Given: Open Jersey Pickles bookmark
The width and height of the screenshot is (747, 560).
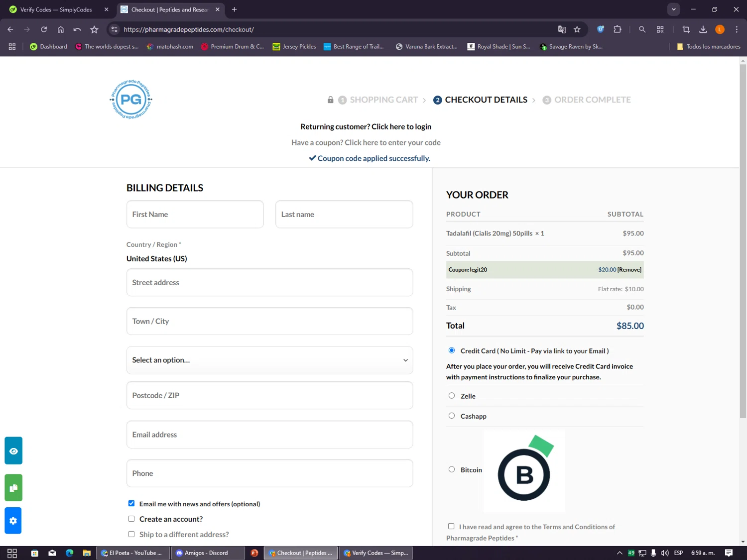Looking at the screenshot, I should click(x=294, y=46).
